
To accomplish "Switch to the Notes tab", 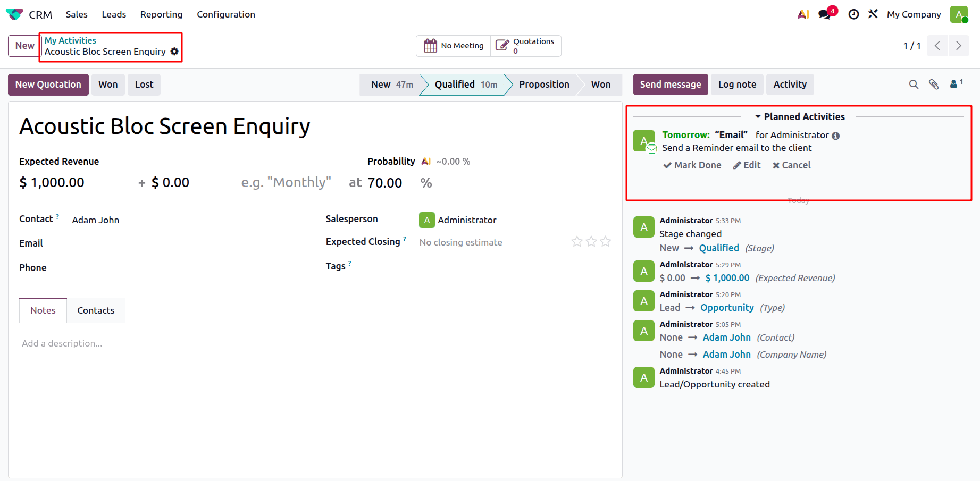I will tap(43, 310).
